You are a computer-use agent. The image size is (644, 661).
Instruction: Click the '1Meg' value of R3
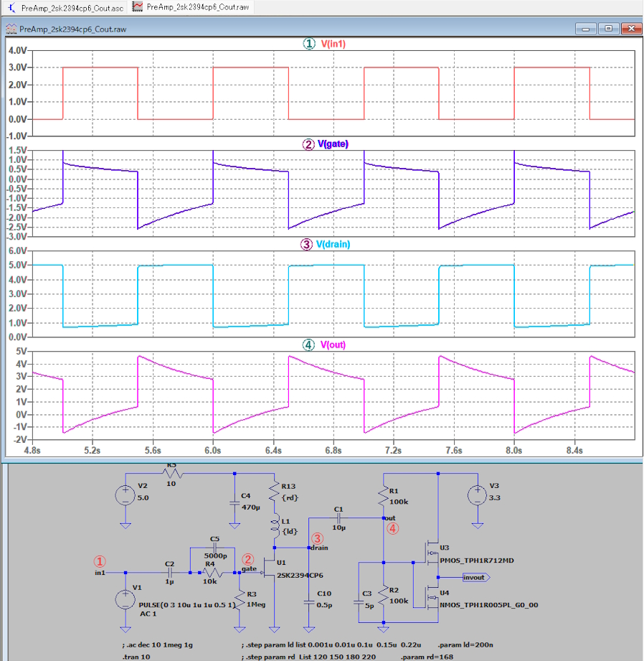click(x=256, y=604)
